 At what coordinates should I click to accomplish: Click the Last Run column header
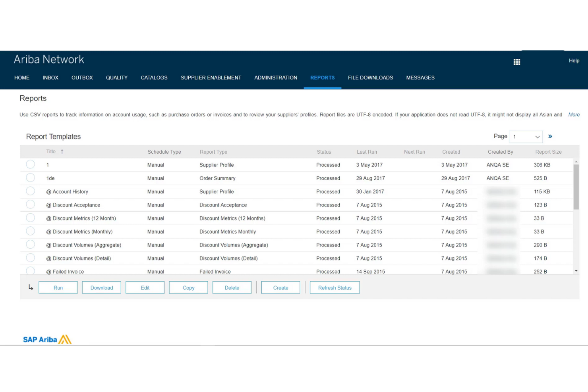pos(367,152)
